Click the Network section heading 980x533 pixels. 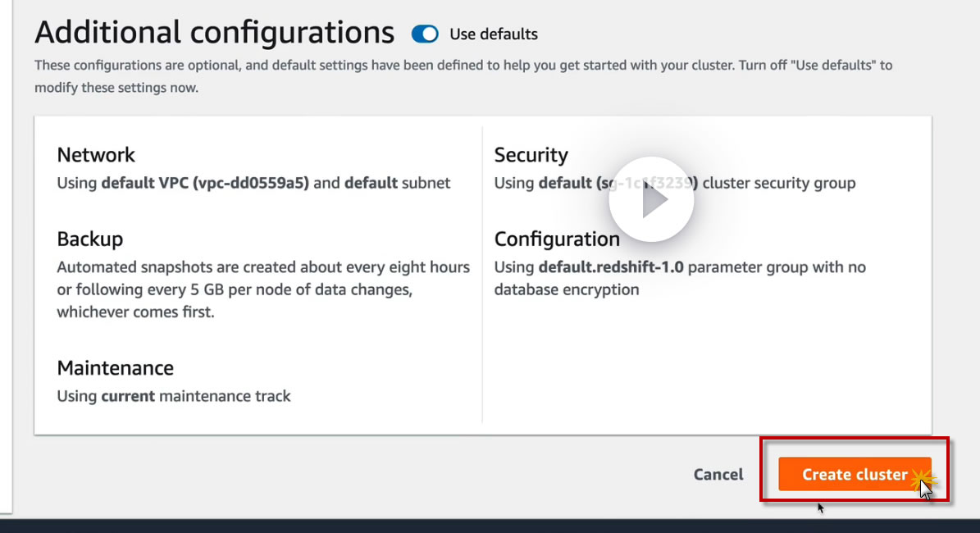coord(96,155)
